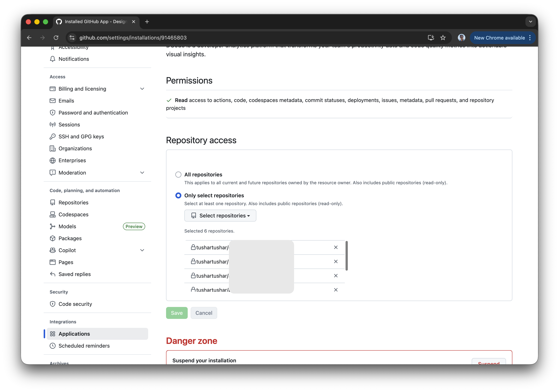Remove the first selected repository
559x392 pixels.
335,247
